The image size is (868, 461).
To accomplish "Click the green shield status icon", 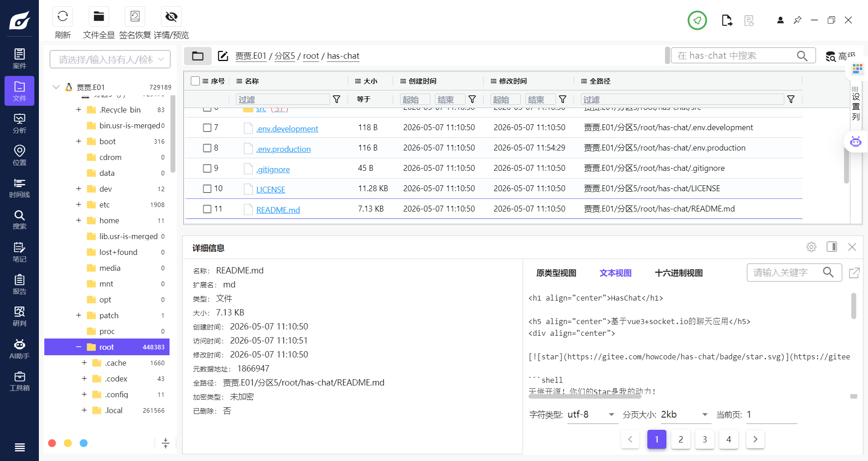I will tap(697, 20).
